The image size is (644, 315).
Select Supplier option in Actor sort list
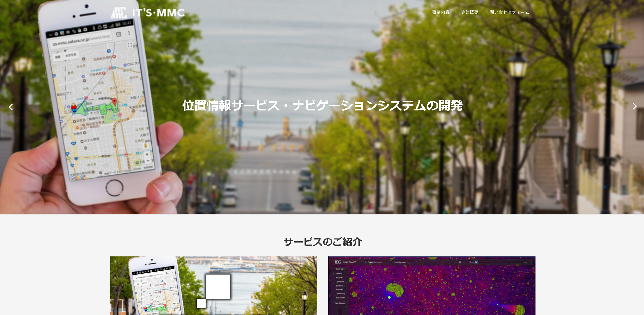pos(339,277)
